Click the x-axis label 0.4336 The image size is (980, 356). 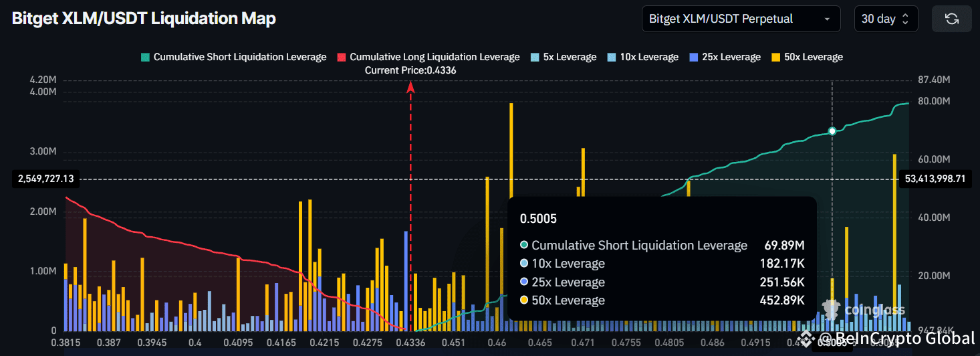pos(410,343)
